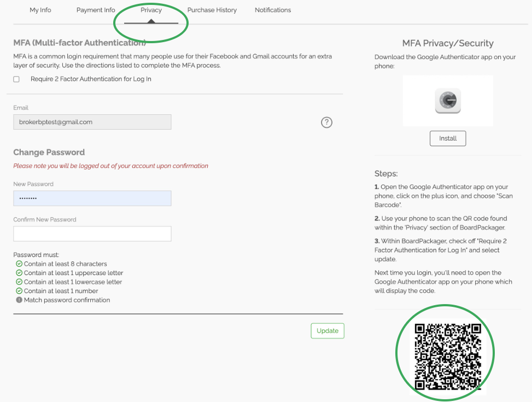The image size is (532, 402).
Task: Click the disabled Email field
Action: (x=92, y=122)
